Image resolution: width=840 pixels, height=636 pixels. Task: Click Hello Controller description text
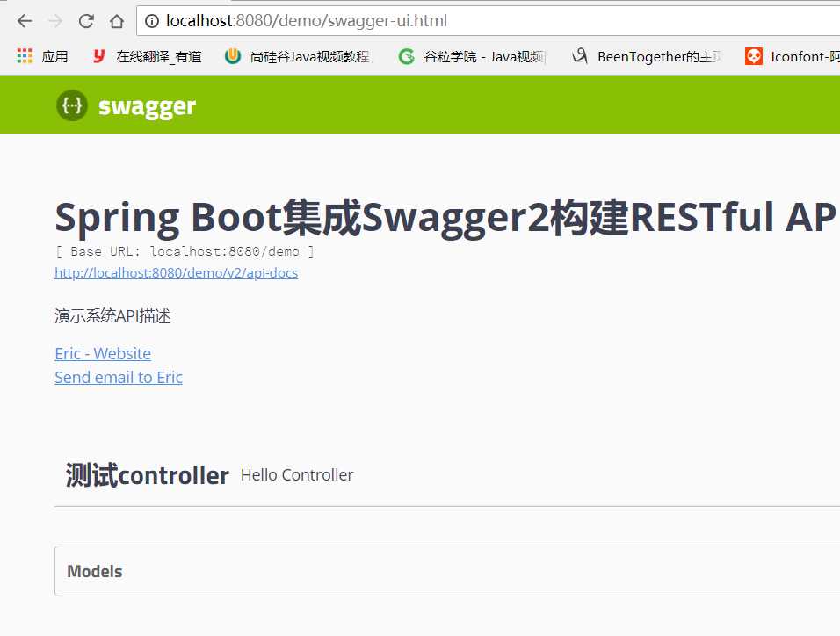coord(297,474)
